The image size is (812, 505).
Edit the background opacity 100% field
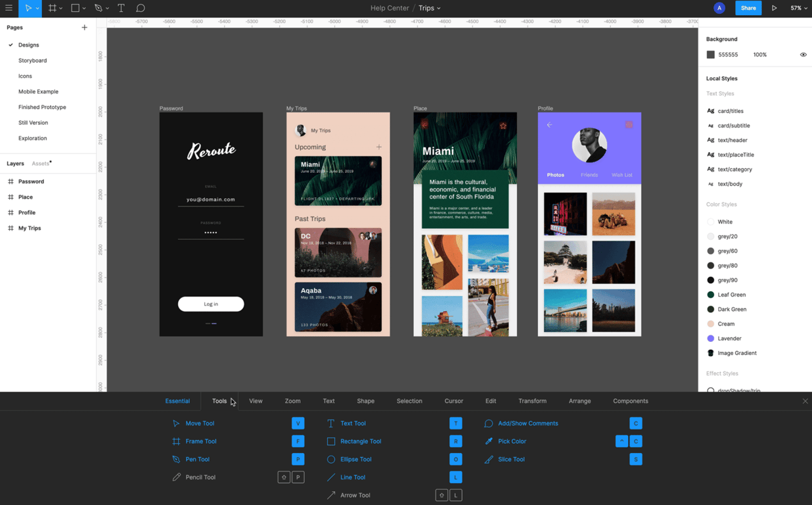(x=760, y=55)
